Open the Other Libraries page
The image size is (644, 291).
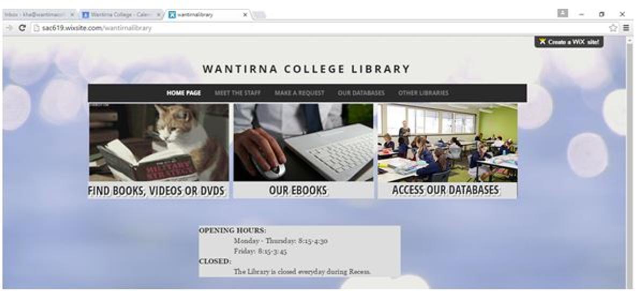pos(423,93)
